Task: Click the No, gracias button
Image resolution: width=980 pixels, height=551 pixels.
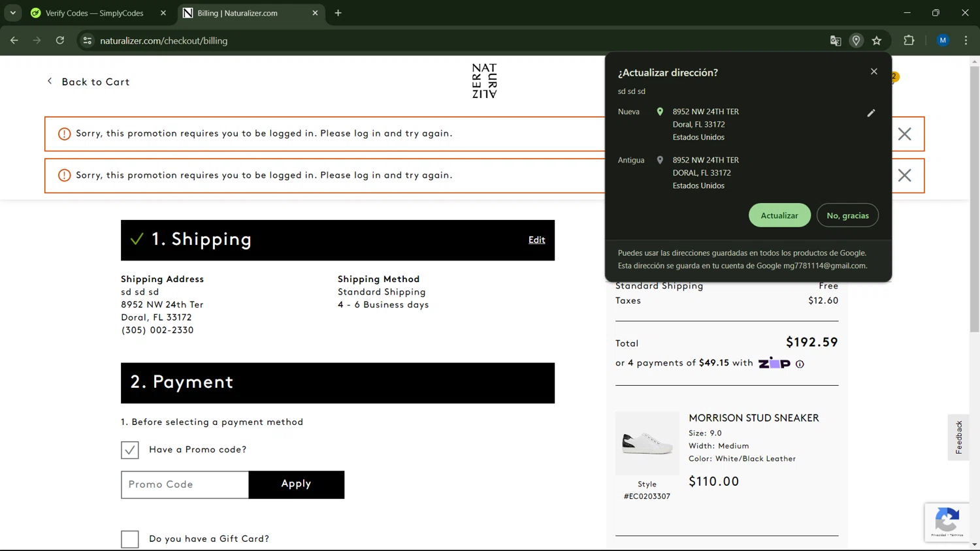Action: (847, 215)
